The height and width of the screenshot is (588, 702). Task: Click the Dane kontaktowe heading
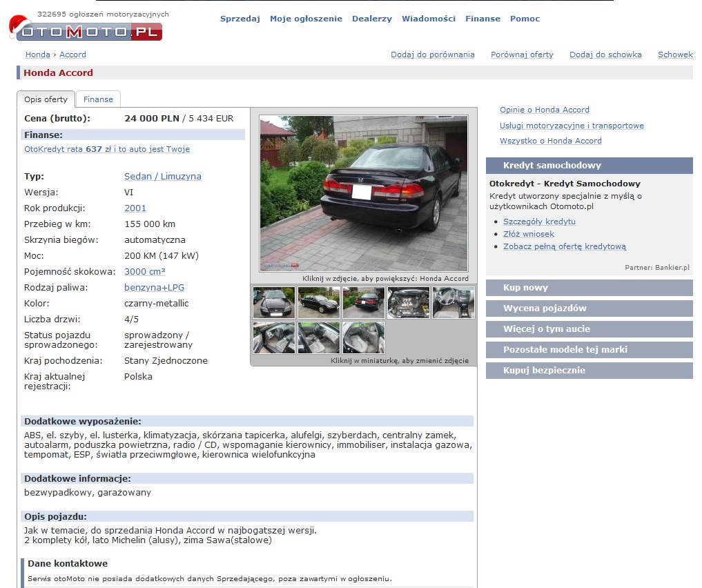(68, 563)
